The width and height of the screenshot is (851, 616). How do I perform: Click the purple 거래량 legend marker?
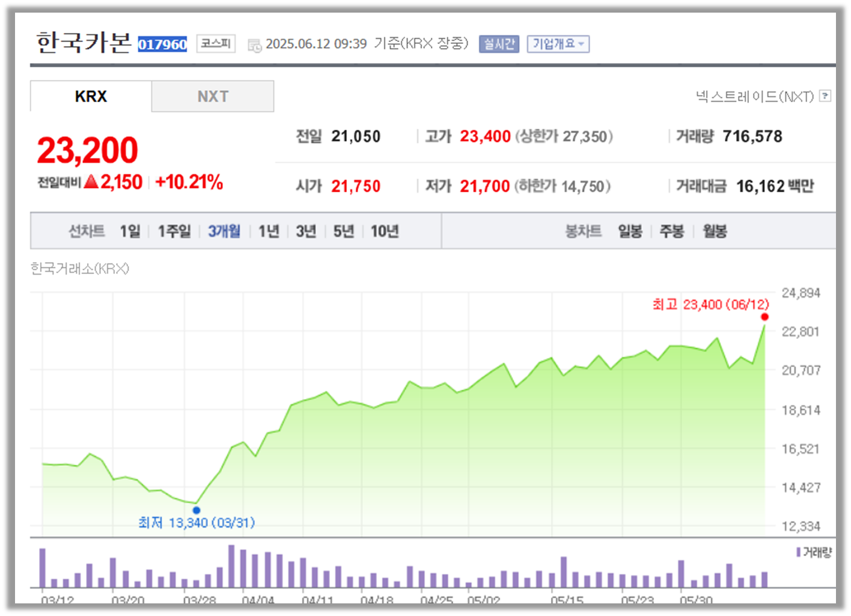pos(798,552)
